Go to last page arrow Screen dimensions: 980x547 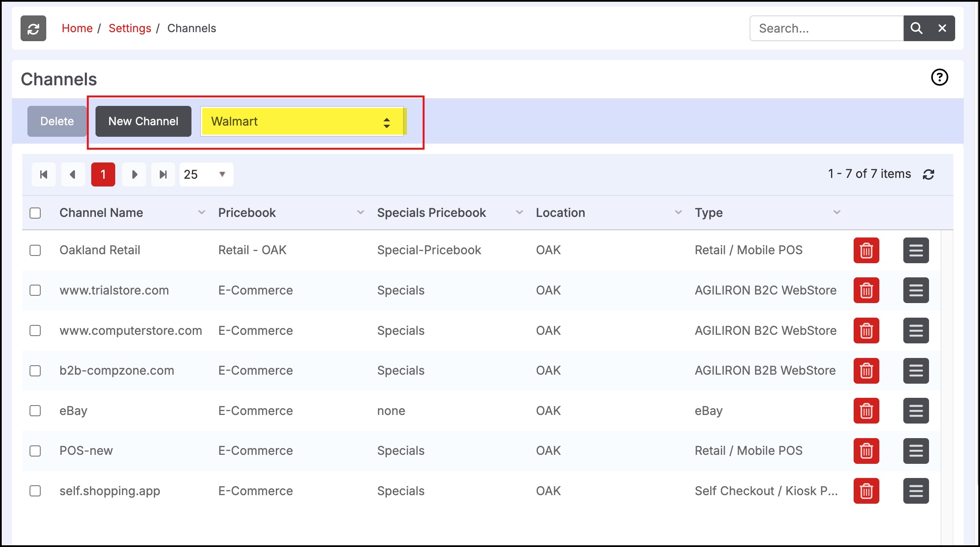coord(163,174)
